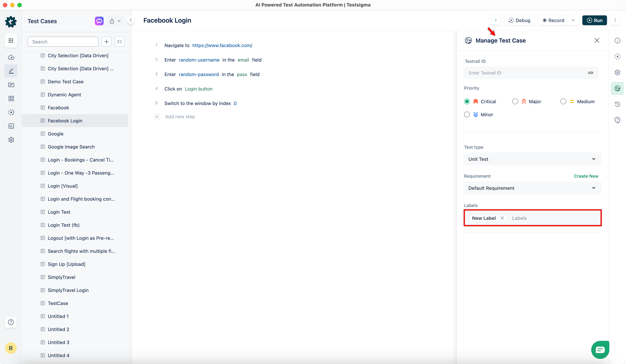The height and width of the screenshot is (364, 626).
Task: Open the run results icon in left sidebar
Action: [11, 112]
